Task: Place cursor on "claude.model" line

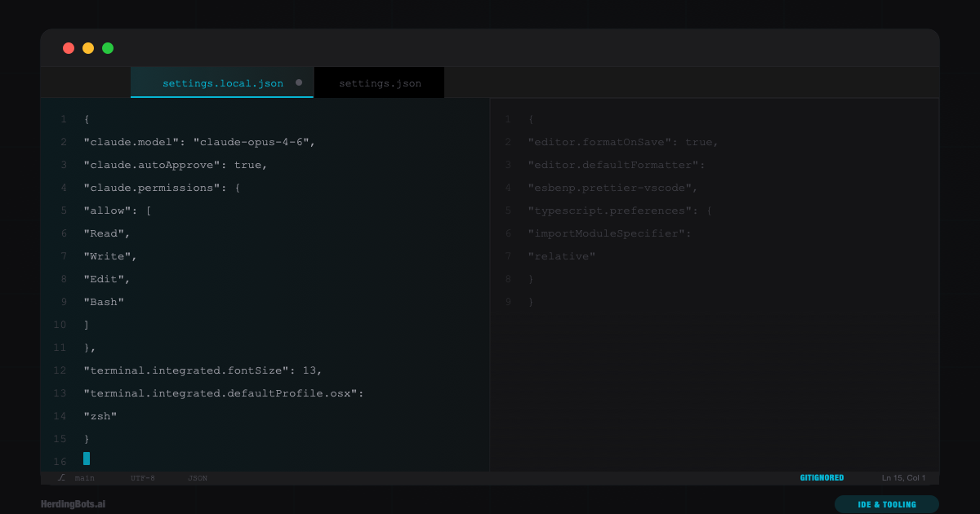Action: pos(199,142)
